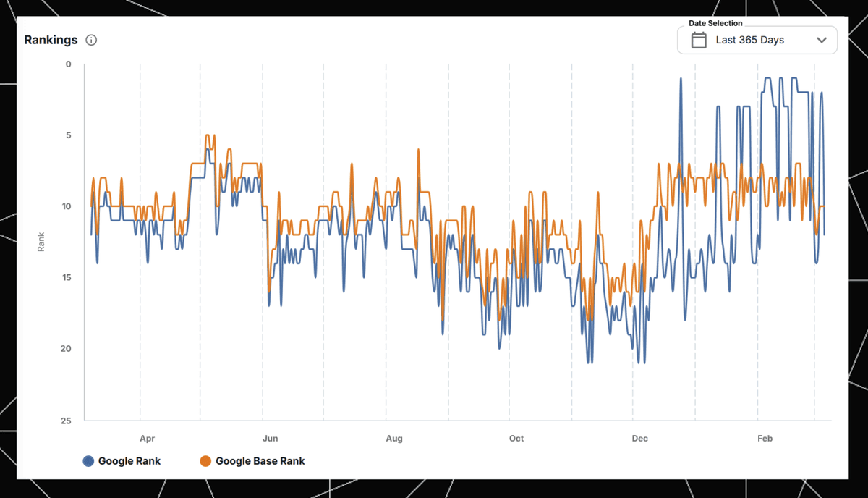Click the vertical Rank axis title
This screenshot has width=868, height=498.
(41, 242)
